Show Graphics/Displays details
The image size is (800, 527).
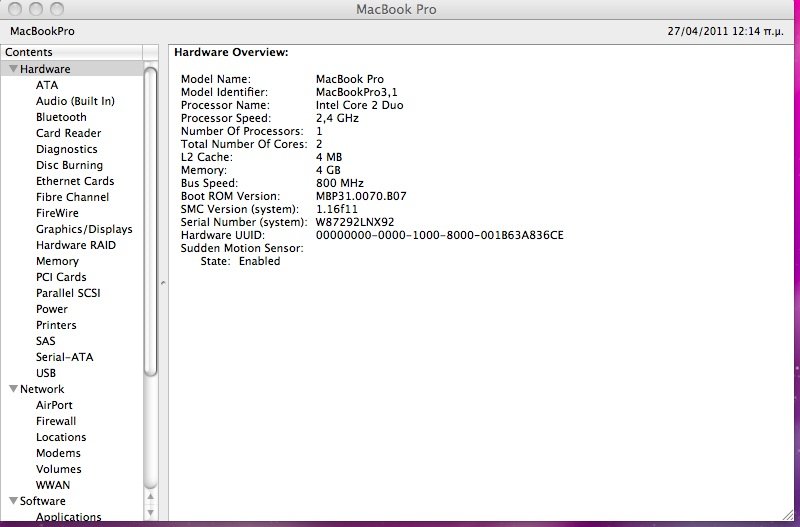pos(84,229)
